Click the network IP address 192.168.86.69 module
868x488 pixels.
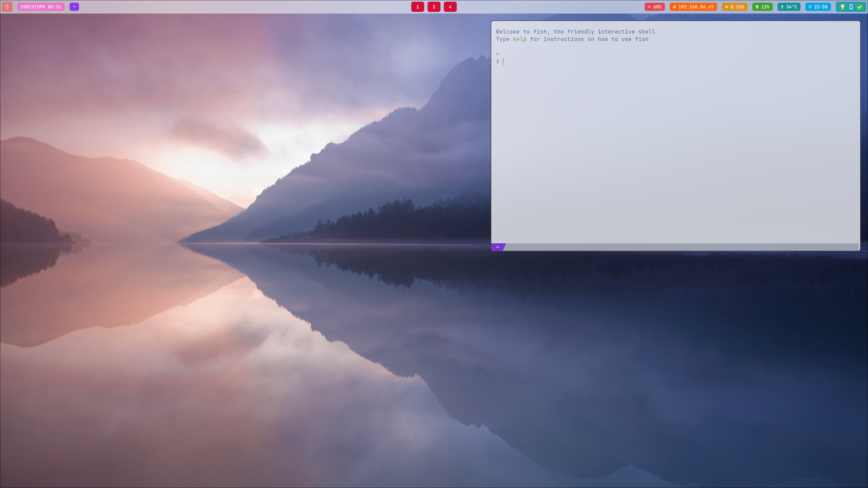point(693,7)
